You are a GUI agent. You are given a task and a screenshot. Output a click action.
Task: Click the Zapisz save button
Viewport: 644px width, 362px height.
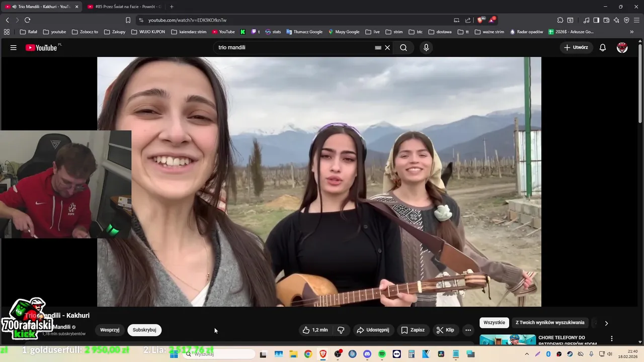click(413, 330)
